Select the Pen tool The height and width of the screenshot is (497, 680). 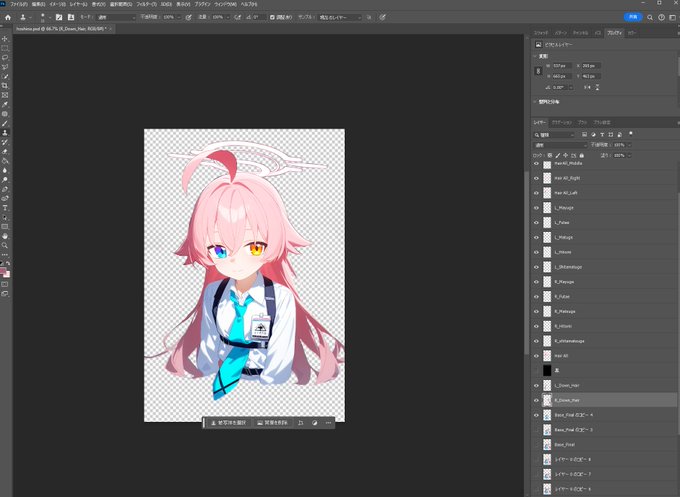coord(5,189)
